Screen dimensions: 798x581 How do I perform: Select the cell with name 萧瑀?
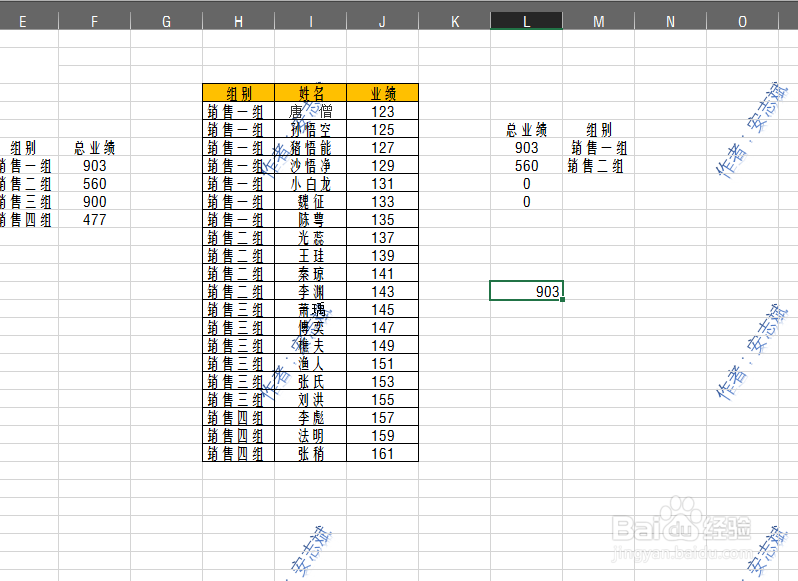tap(310, 309)
